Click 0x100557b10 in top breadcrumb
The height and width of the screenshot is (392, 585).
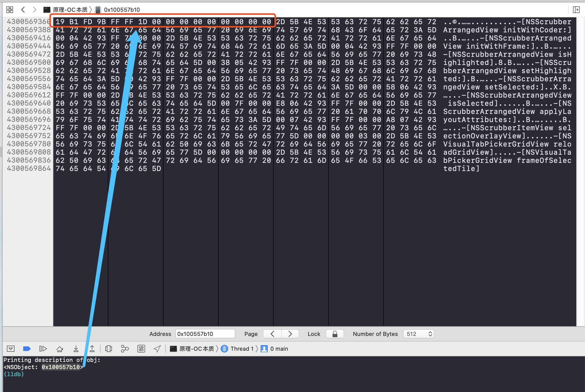point(122,10)
